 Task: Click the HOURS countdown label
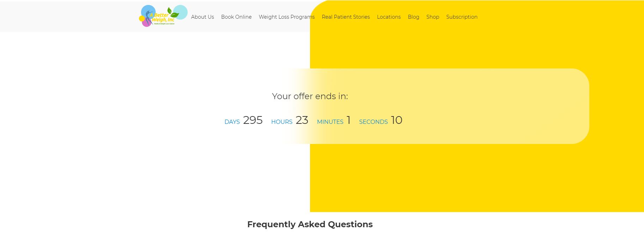(281, 122)
